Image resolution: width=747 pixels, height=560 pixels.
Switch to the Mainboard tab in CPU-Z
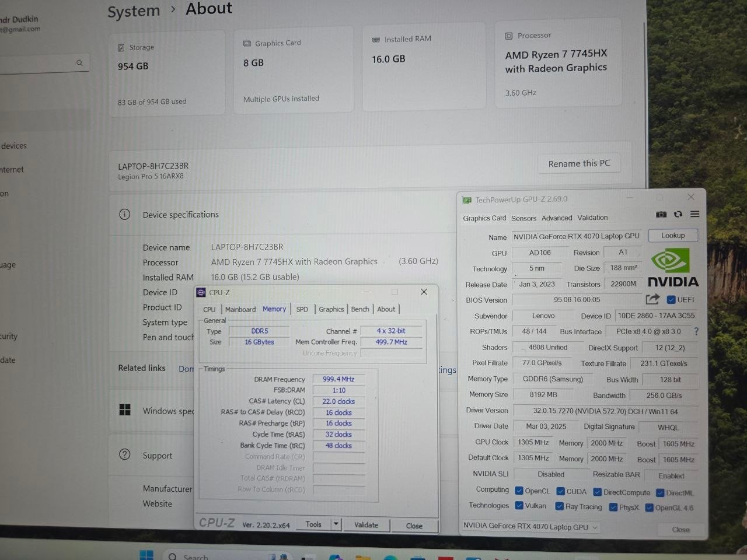(240, 309)
